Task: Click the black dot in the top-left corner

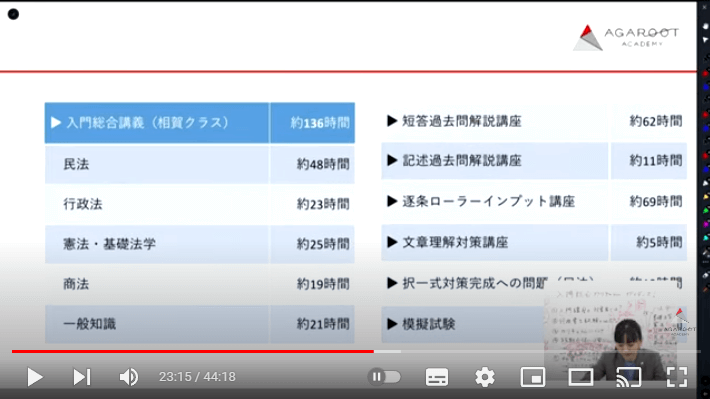Action: coord(13,14)
